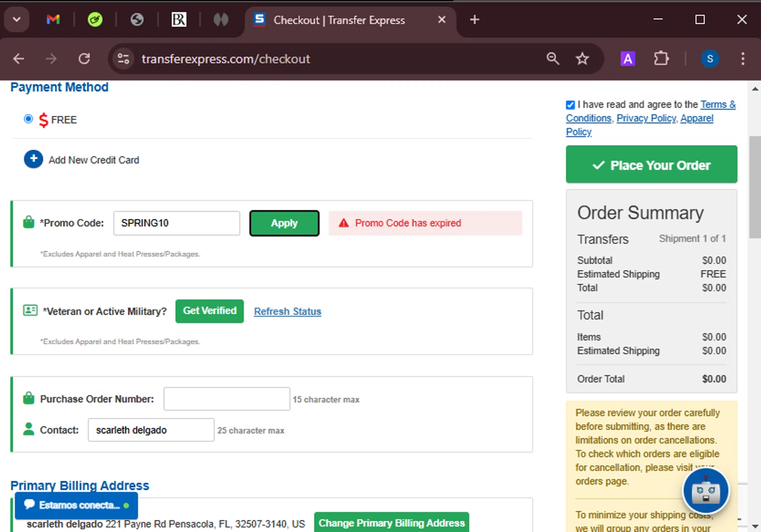Edit the Contact name field

pos(151,430)
